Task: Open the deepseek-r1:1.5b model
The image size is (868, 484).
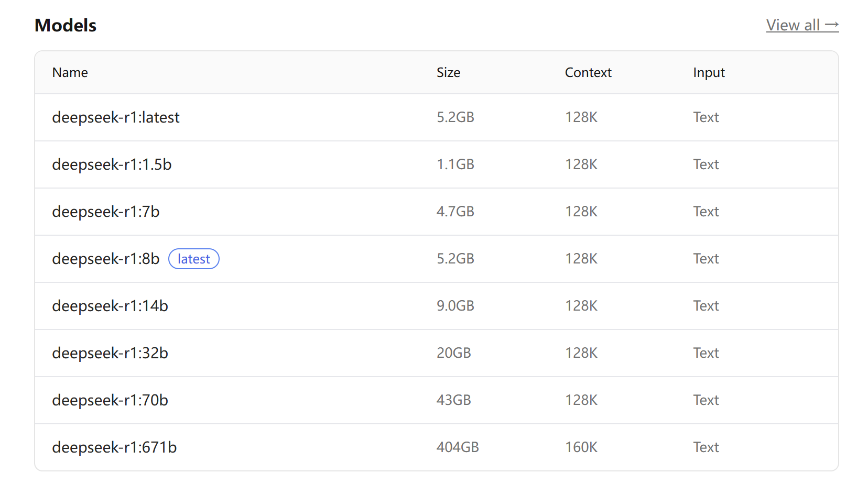Action: click(x=112, y=164)
